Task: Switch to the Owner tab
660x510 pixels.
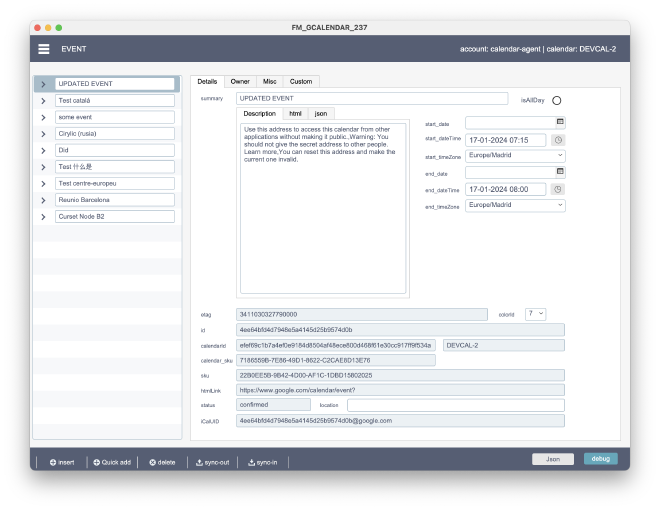Action: 240,82
